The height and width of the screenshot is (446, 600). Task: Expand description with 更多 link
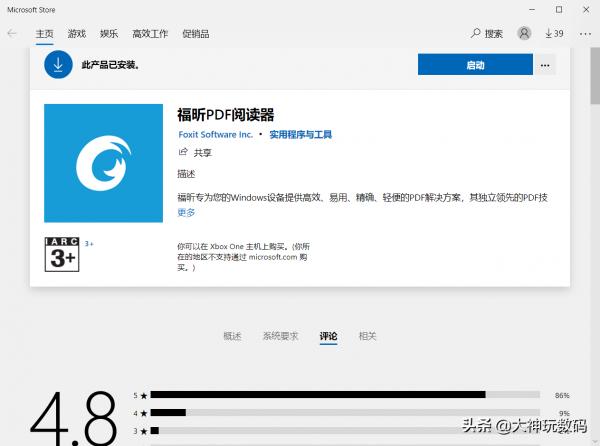(x=186, y=212)
